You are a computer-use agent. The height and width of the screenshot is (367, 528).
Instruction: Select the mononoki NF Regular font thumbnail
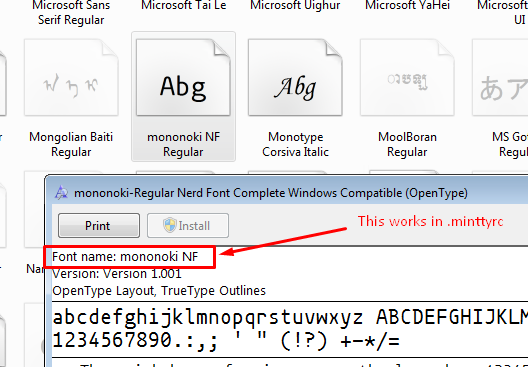coord(183,77)
